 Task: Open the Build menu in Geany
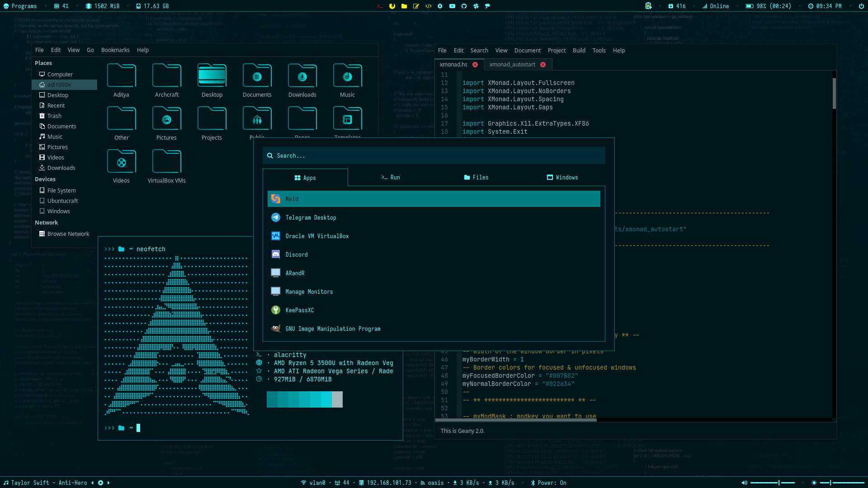[579, 50]
